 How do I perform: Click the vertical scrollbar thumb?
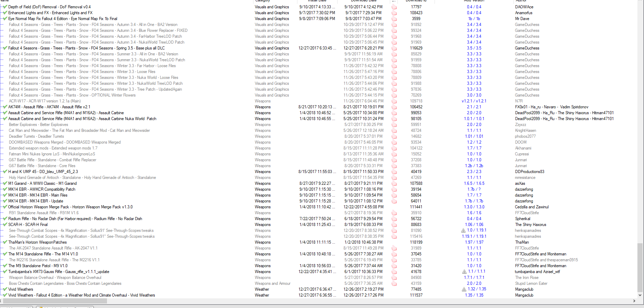click(640, 268)
